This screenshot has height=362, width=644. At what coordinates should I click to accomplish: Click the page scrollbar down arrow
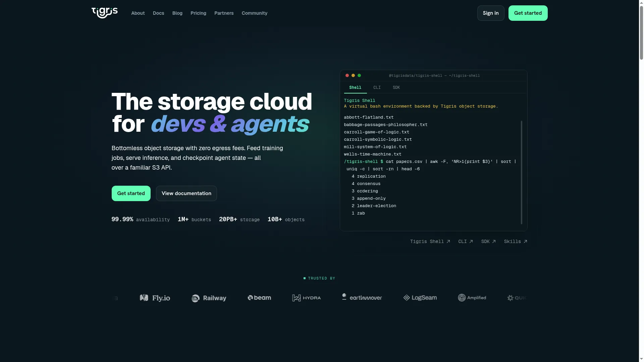[x=641, y=359]
